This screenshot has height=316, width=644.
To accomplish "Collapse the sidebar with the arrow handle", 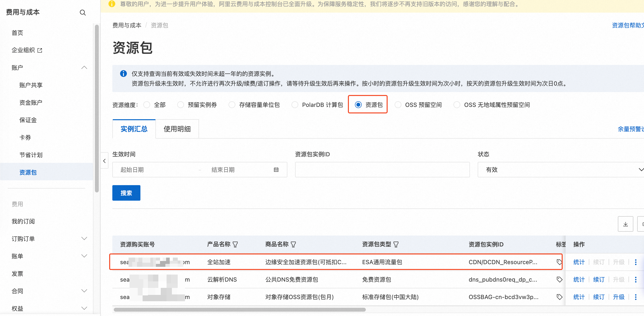I will coord(105,161).
